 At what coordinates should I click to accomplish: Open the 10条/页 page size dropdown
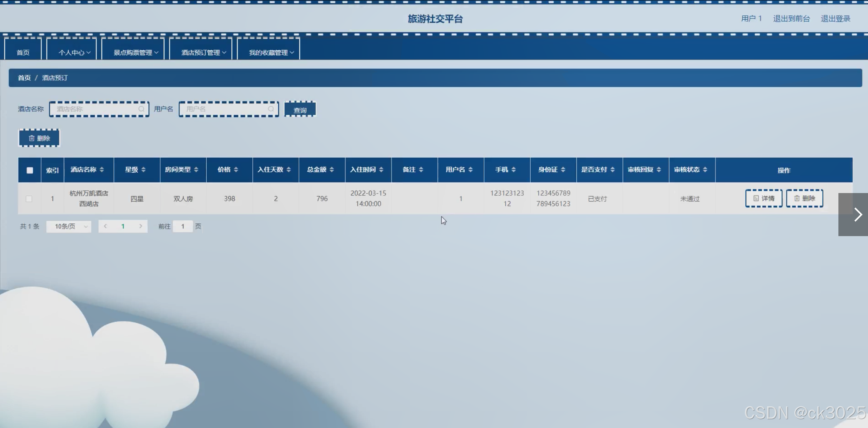tap(69, 226)
